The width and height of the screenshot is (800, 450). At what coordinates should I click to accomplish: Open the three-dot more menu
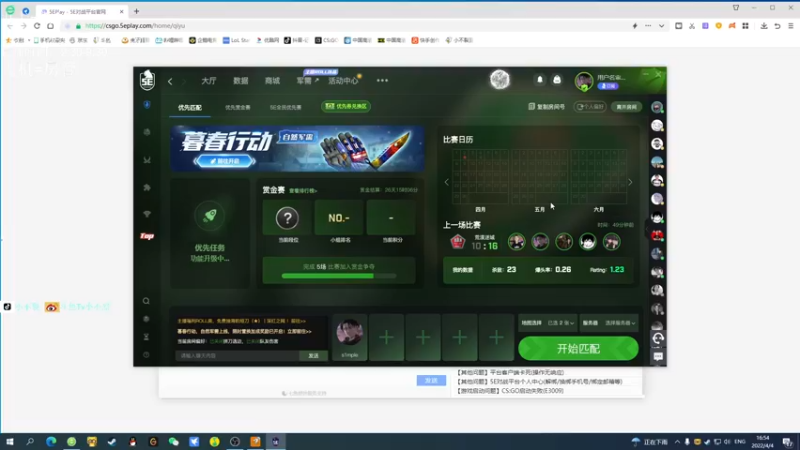tap(382, 81)
